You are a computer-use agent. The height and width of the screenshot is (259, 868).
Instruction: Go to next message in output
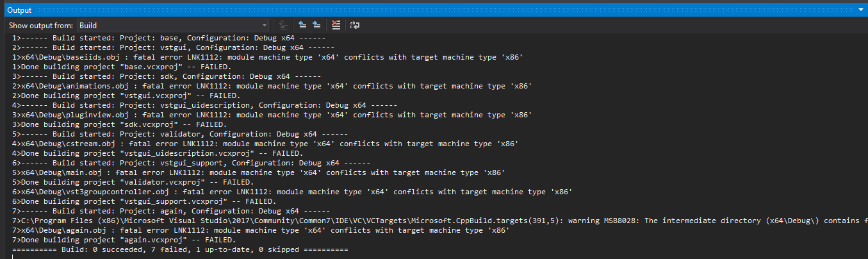(x=316, y=26)
